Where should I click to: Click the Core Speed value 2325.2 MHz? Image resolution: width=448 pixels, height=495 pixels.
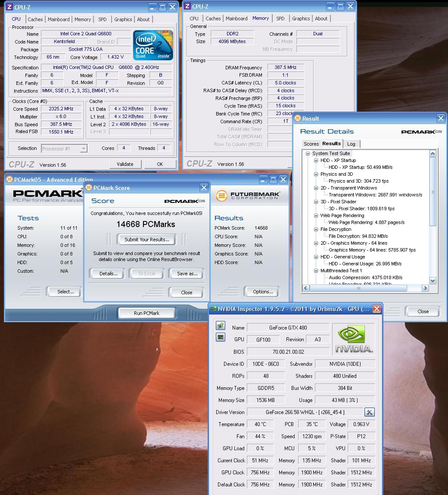pos(61,109)
